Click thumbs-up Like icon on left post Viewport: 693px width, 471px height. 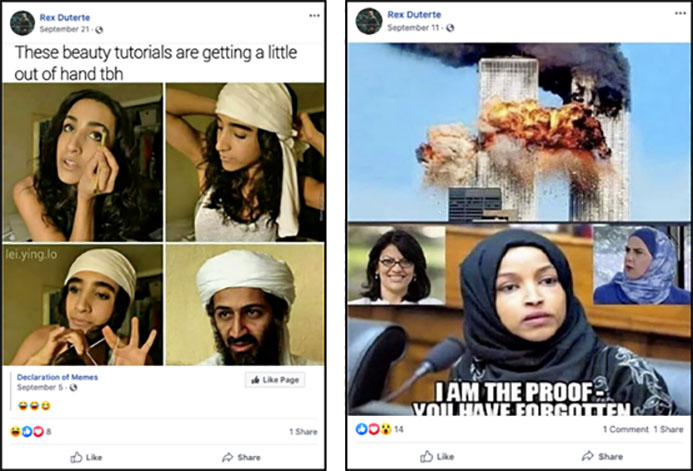76,457
